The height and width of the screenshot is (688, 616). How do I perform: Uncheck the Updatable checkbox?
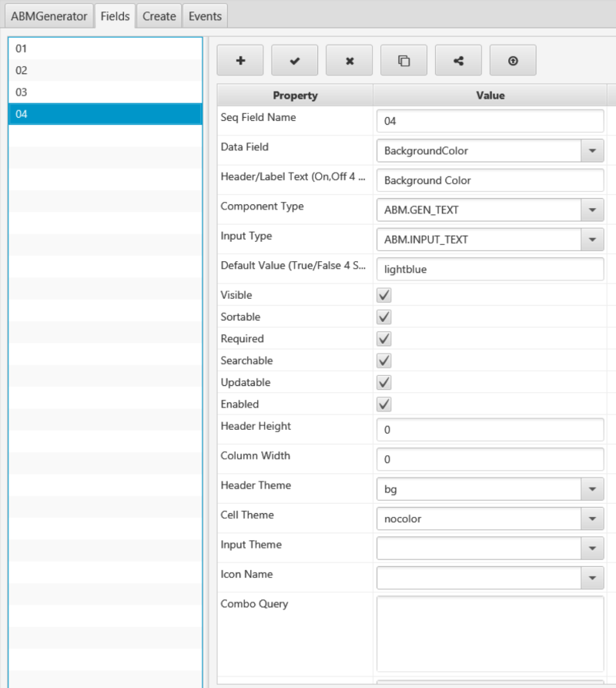[x=384, y=383]
